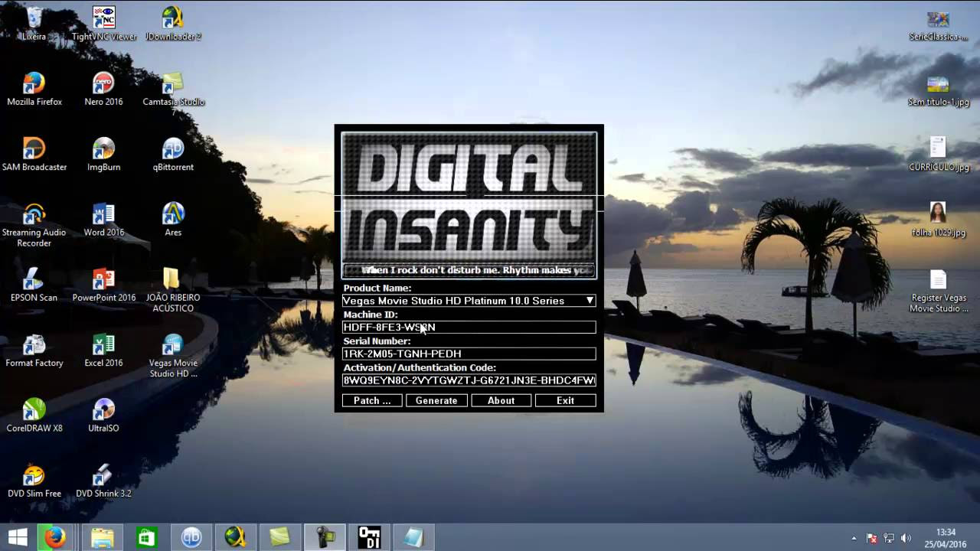This screenshot has height=551, width=980.
Task: Select the Excel 2016 desktop icon
Action: [103, 350]
